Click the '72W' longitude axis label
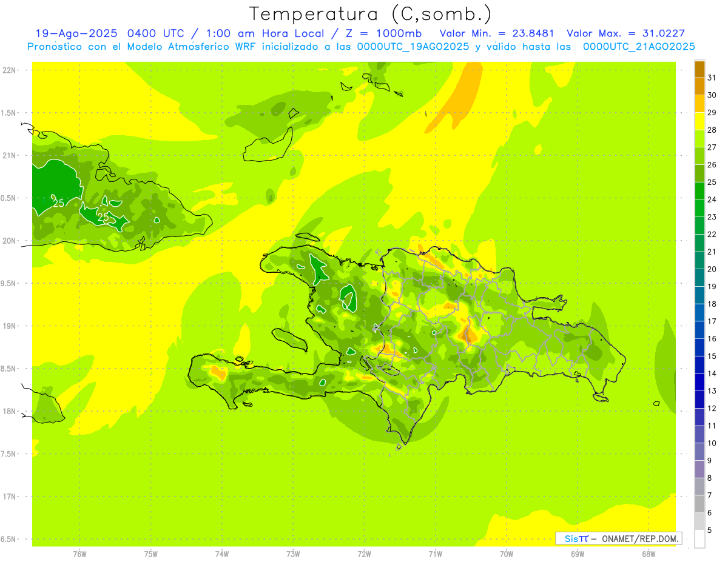This screenshot has height=562, width=728. [x=364, y=554]
